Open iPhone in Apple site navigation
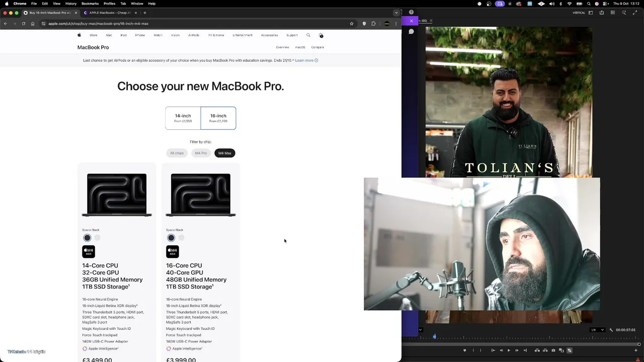 (x=140, y=35)
